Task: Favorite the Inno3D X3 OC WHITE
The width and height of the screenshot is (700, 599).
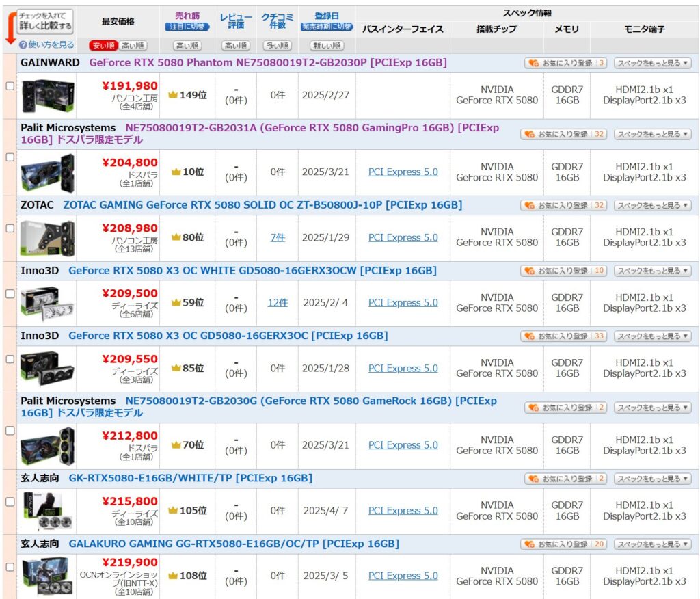Action: (x=563, y=271)
